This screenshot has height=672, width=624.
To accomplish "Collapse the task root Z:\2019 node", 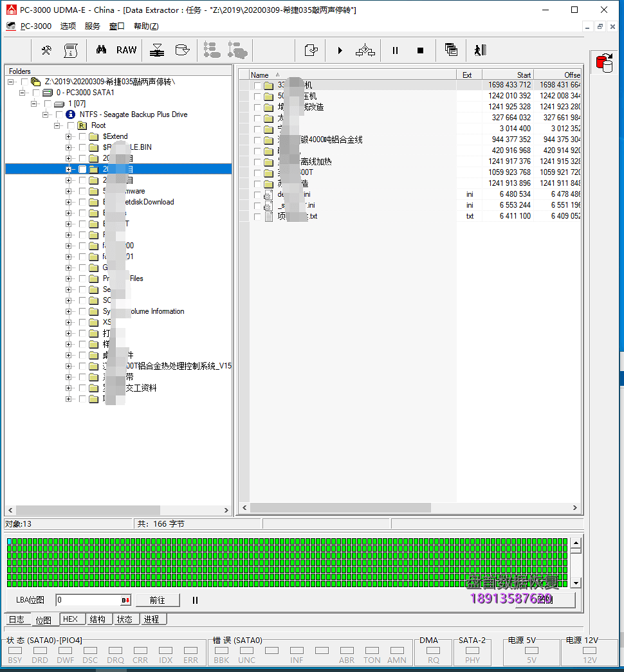I will (11, 82).
